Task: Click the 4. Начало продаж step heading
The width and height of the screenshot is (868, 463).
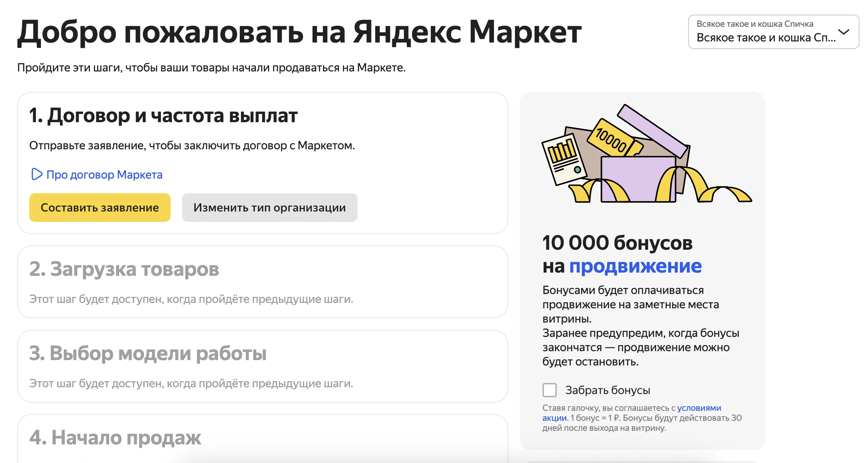Action: point(115,437)
